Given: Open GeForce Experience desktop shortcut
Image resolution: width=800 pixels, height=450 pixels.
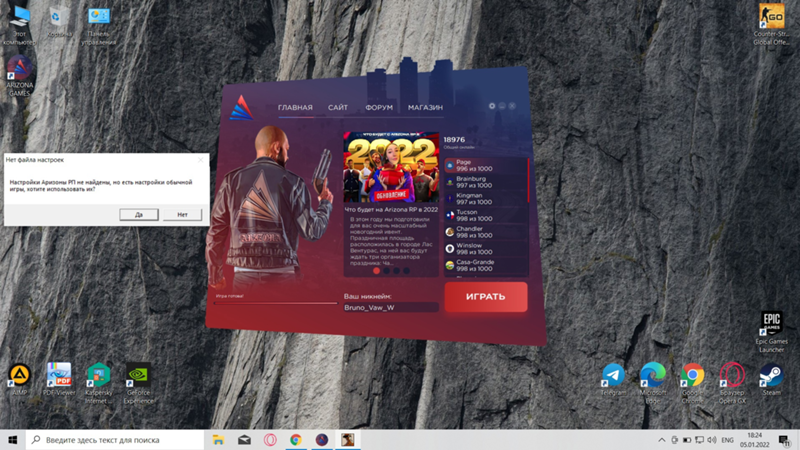Looking at the screenshot, I should tap(138, 383).
